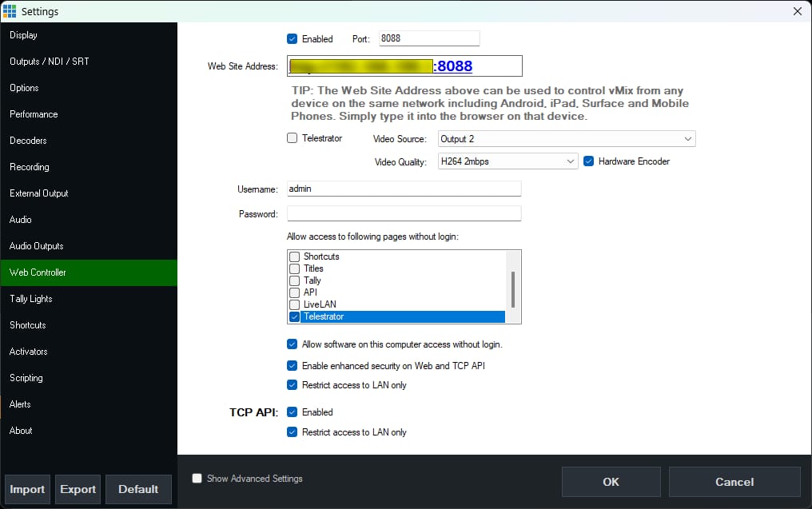812x509 pixels.
Task: Go to the Activators section
Action: (89, 352)
